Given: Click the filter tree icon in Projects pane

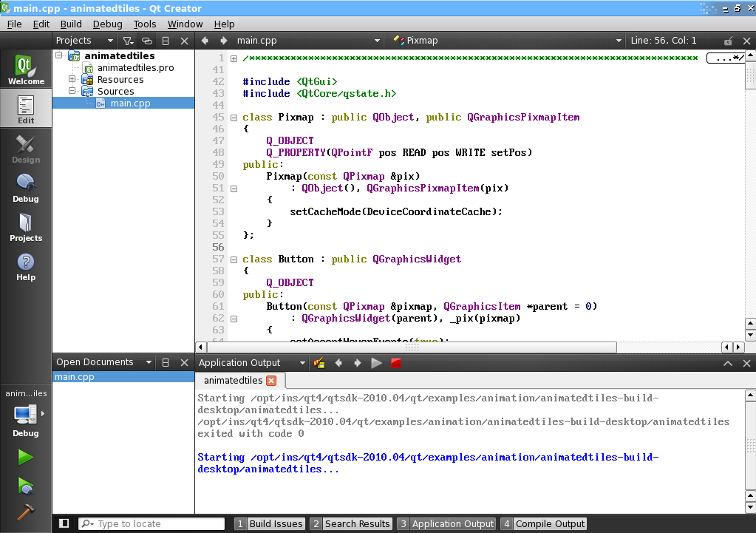Looking at the screenshot, I should [x=128, y=41].
